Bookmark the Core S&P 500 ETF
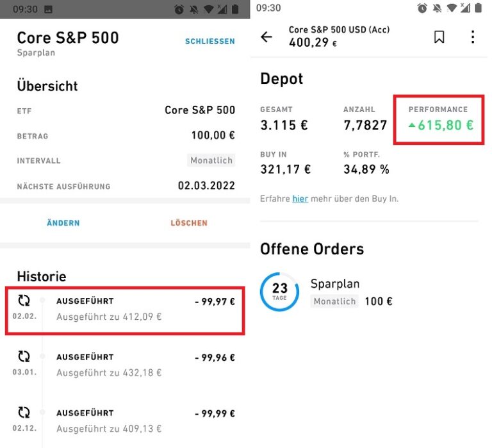Image resolution: width=492 pixels, height=448 pixels. (439, 37)
